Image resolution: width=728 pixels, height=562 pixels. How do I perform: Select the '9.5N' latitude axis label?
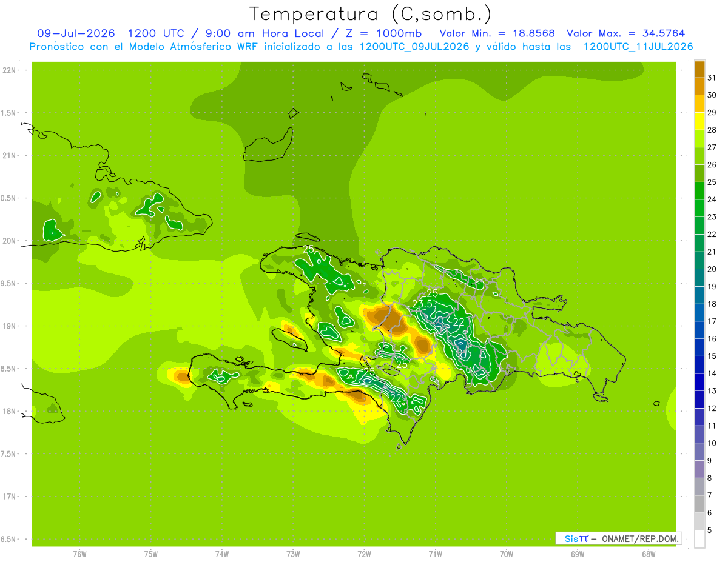click(x=8, y=283)
